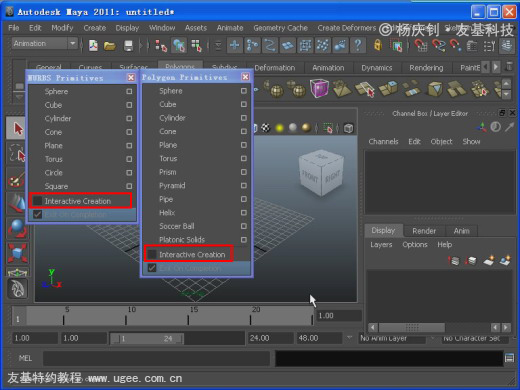Open NURBS Torus option box

129,159
